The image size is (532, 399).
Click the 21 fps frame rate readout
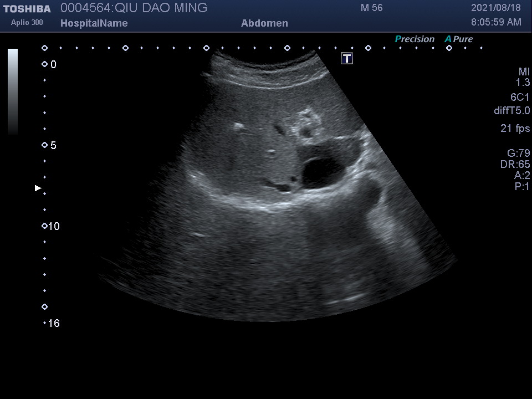pos(515,129)
